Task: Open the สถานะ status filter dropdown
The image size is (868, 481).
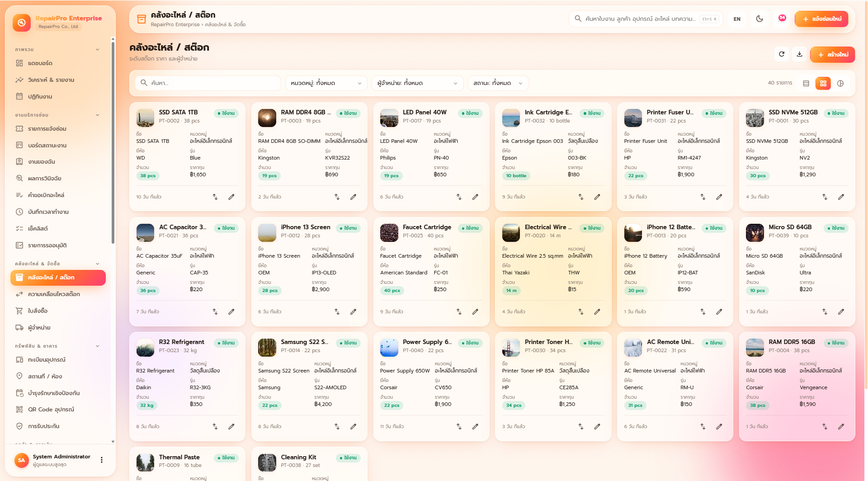Action: pos(498,83)
